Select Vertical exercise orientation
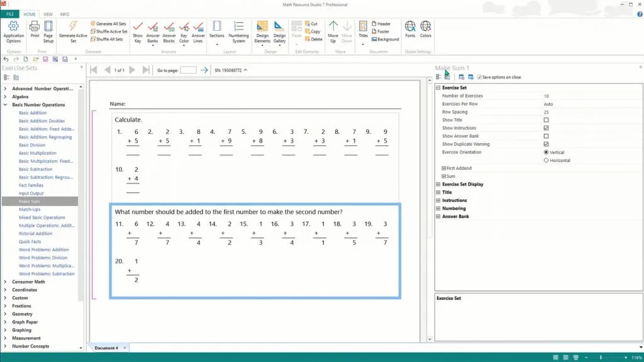 pyautogui.click(x=546, y=152)
